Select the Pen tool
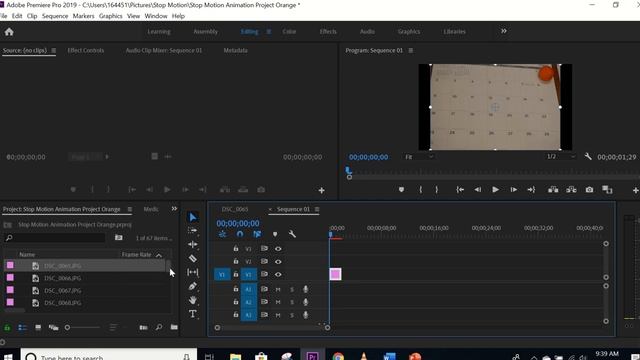Viewport: 640px width, 360px height. [193, 286]
